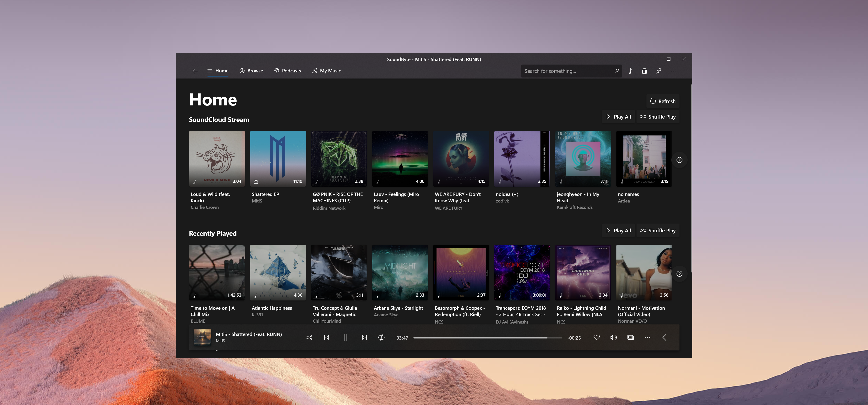Open Tranceport EOYM 2018 thumbnail
The height and width of the screenshot is (405, 868).
(x=522, y=273)
